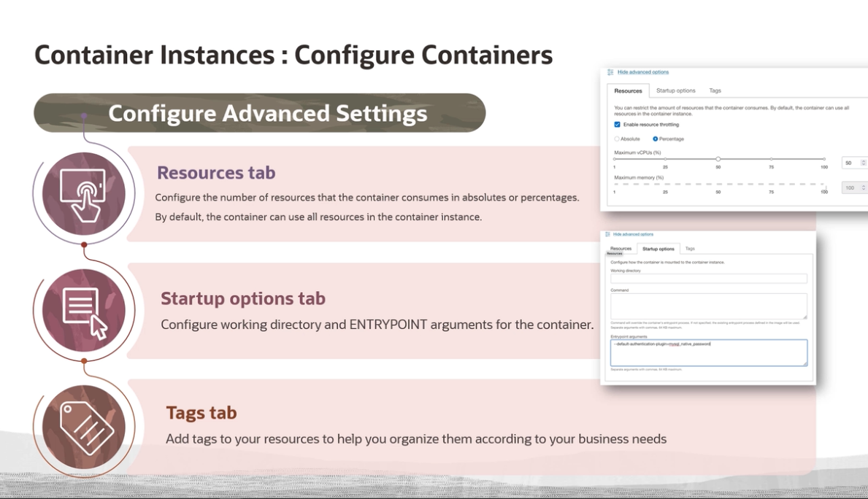Viewport: 868px width, 499px height.
Task: Select the Percentage radio button
Action: pyautogui.click(x=656, y=139)
